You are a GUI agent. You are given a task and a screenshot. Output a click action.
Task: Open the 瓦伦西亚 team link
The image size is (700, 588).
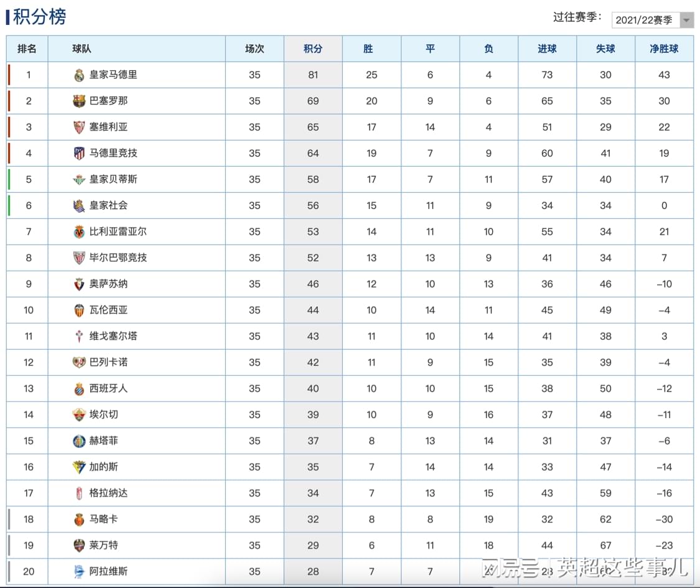108,310
